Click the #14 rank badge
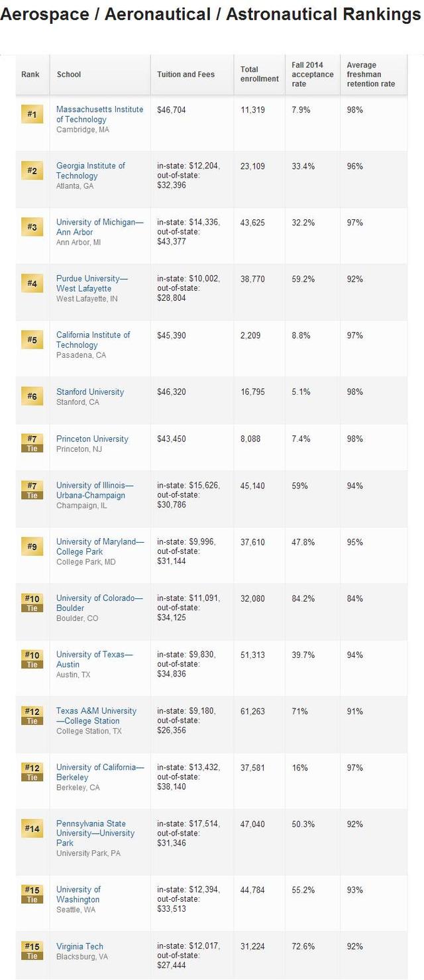The image size is (424, 980). coord(32,828)
